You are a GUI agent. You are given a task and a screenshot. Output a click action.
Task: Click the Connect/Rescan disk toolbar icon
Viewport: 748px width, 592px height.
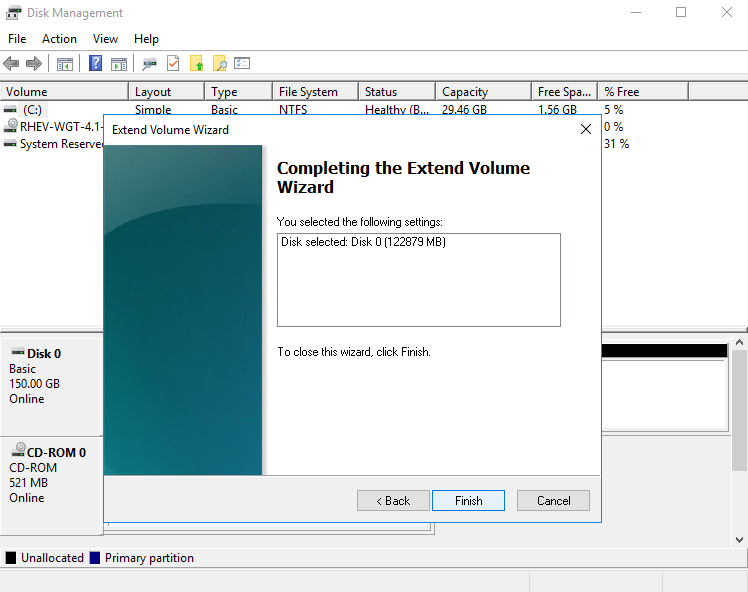[x=149, y=64]
